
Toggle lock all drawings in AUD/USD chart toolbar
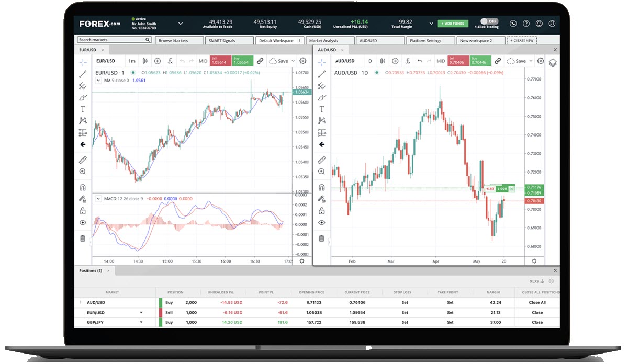click(322, 211)
